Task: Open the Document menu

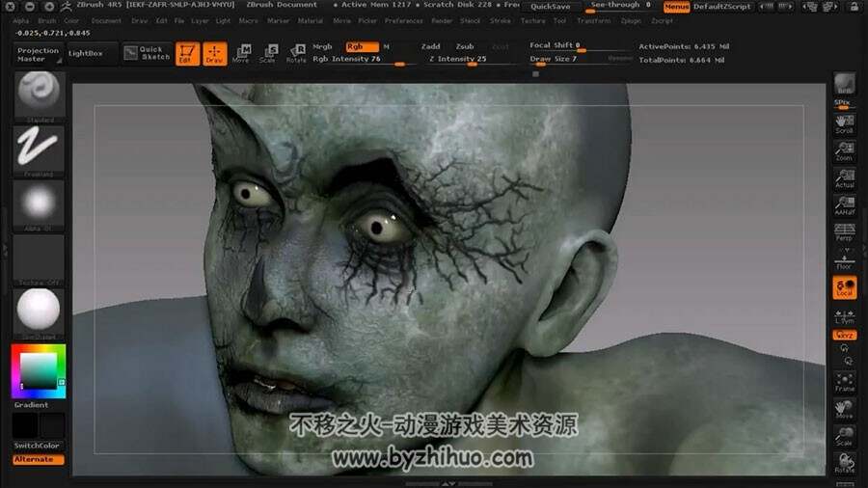Action: point(106,20)
